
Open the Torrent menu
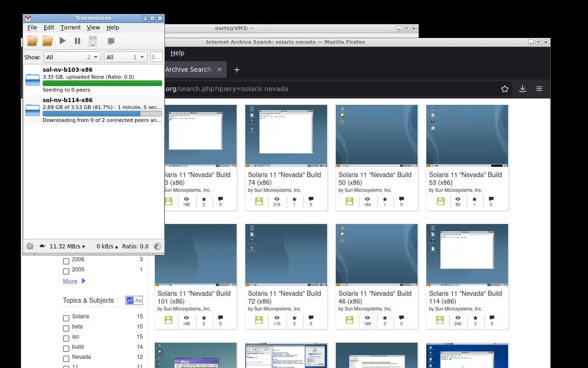pos(70,28)
